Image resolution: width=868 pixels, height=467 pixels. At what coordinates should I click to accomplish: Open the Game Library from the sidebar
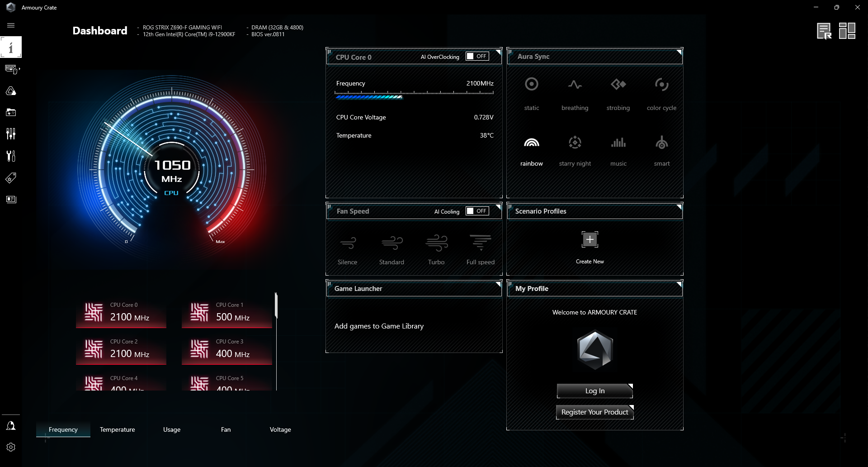tap(11, 112)
